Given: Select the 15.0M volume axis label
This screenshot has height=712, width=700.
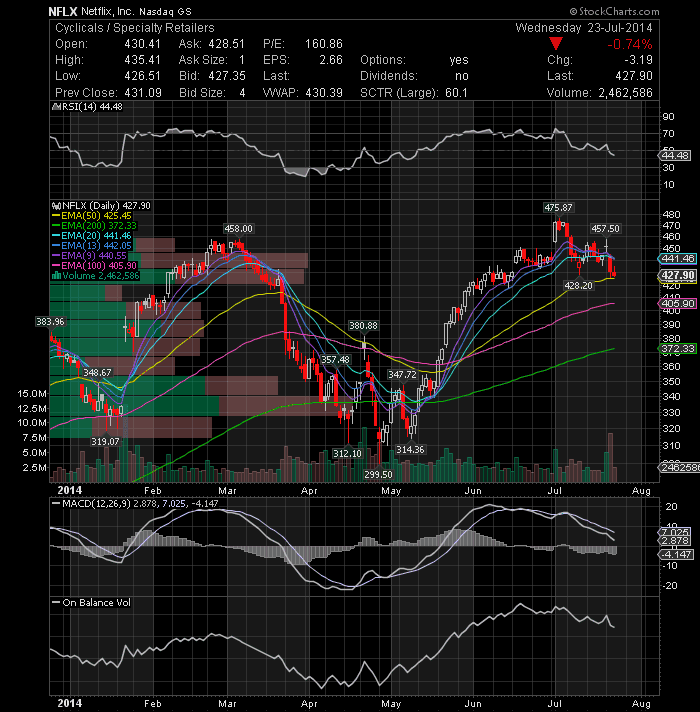Looking at the screenshot, I should [x=31, y=394].
